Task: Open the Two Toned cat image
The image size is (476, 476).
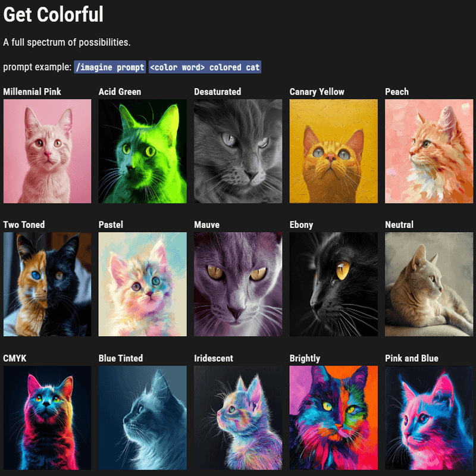Action: point(47,284)
